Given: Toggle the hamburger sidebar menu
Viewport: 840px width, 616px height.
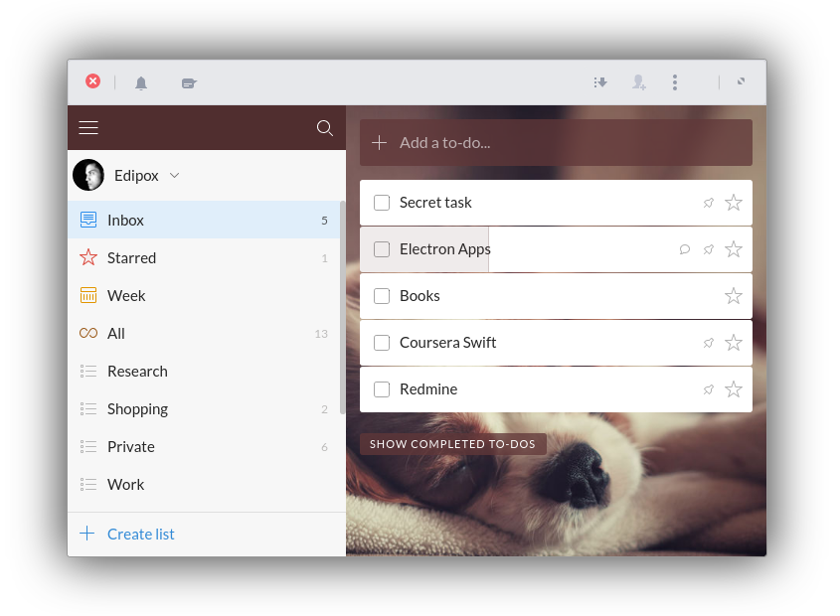Looking at the screenshot, I should [88, 127].
